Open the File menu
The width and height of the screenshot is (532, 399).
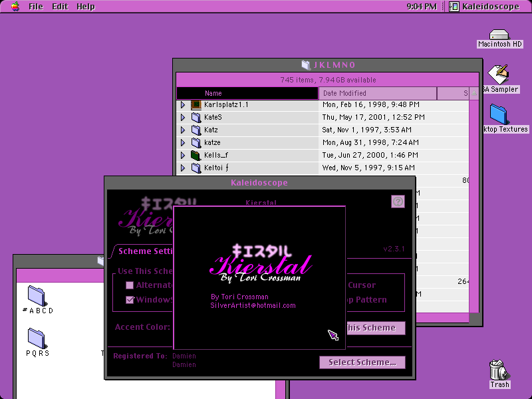(36, 7)
